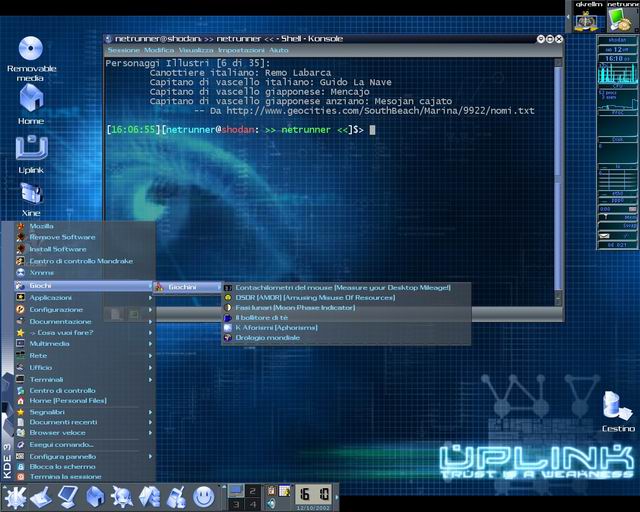This screenshot has height=512, width=640.
Task: Open the Home desktop icon
Action: (31, 105)
